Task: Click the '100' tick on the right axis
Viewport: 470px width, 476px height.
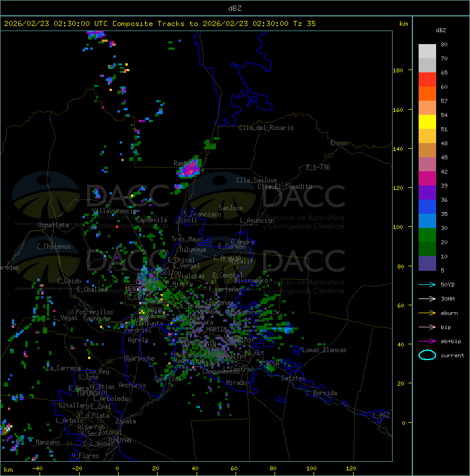Action: click(x=398, y=227)
